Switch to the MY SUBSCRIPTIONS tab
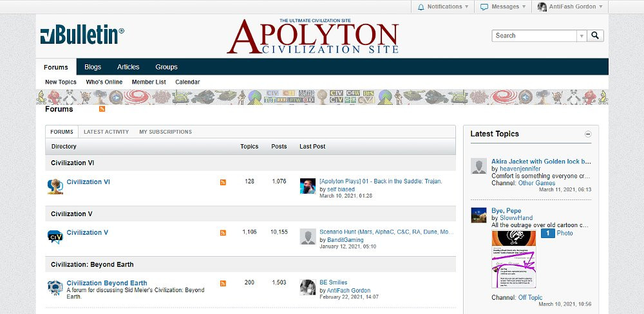 [x=166, y=132]
